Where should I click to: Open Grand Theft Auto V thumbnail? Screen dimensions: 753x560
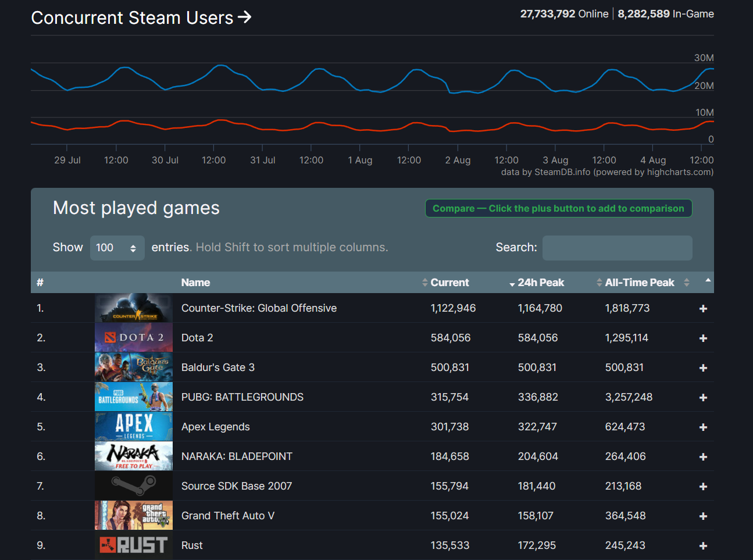[x=134, y=516]
